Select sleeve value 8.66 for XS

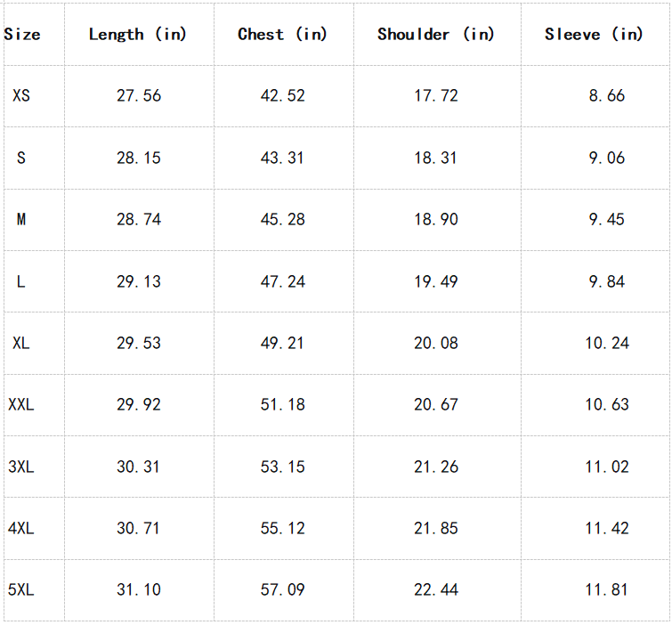pos(607,95)
